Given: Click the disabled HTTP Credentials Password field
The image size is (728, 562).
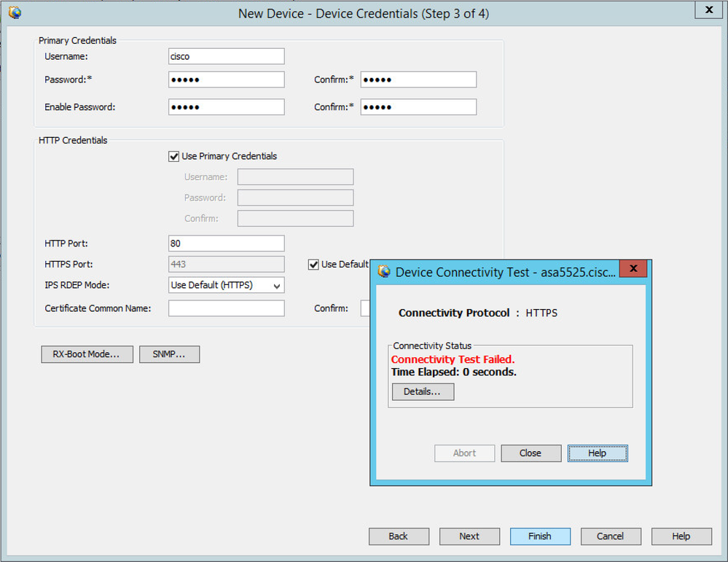Looking at the screenshot, I should [x=295, y=198].
